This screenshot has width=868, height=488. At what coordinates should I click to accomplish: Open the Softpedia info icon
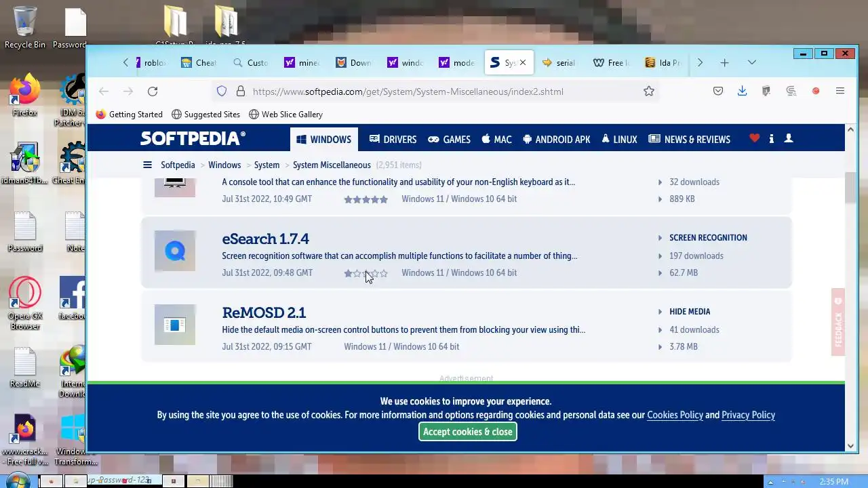pos(772,138)
